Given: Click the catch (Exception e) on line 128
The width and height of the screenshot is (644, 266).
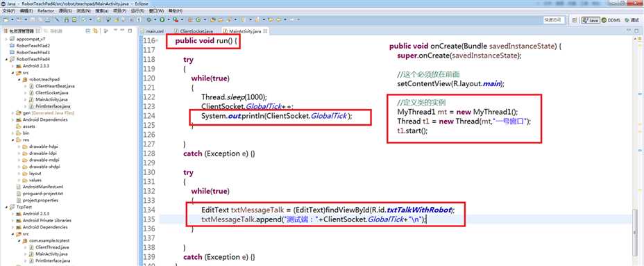Looking at the screenshot, I should [219, 153].
